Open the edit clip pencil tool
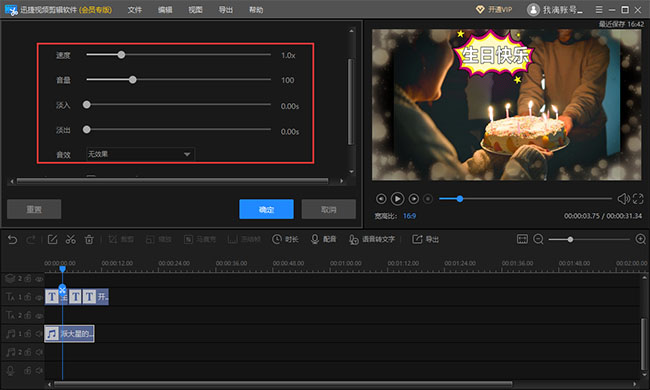Image resolution: width=650 pixels, height=390 pixels. pyautogui.click(x=53, y=240)
